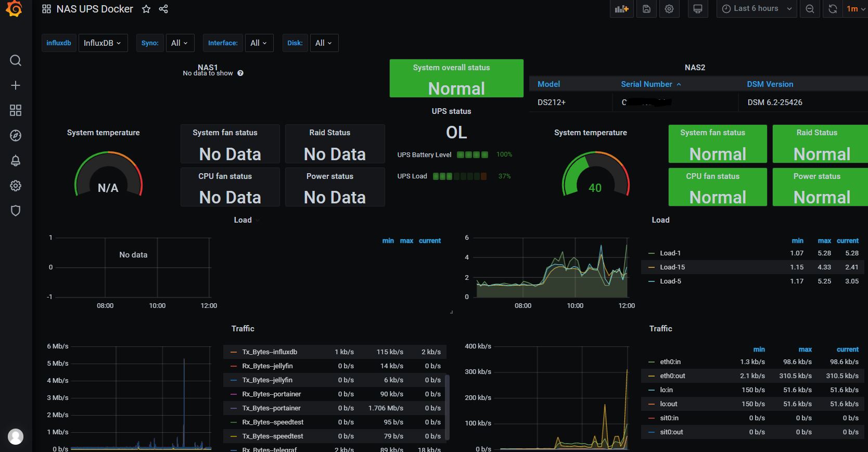Star the NAS UPS Docker dashboard

coord(146,9)
